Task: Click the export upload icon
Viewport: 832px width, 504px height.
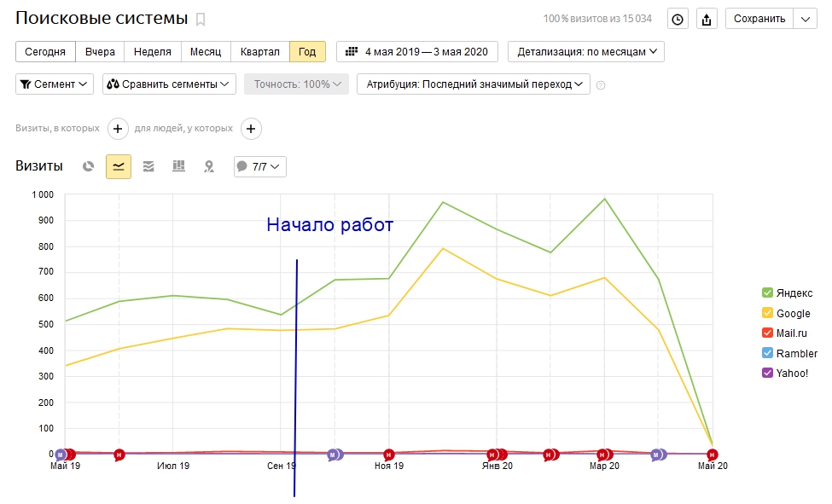Action: tap(707, 19)
